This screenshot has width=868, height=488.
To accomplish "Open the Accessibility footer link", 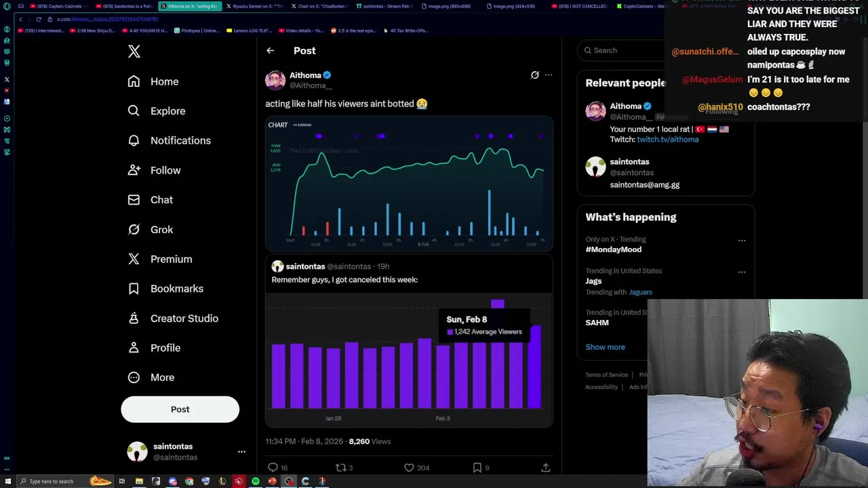I will coord(601,387).
